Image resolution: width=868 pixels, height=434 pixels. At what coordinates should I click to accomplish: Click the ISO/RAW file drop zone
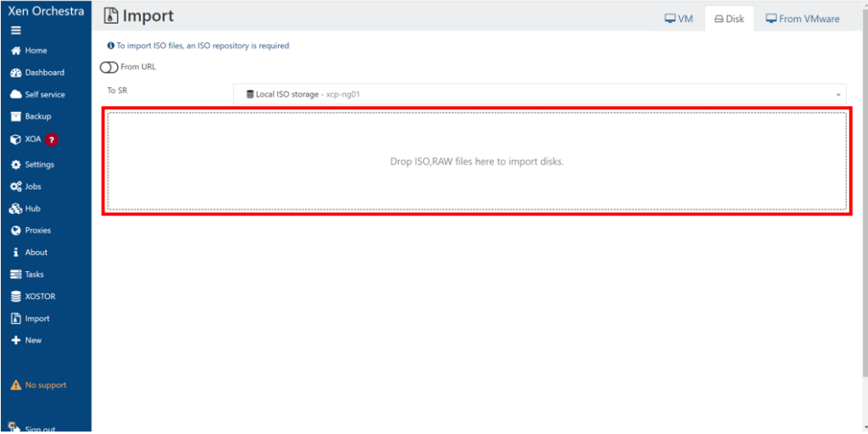pos(476,161)
